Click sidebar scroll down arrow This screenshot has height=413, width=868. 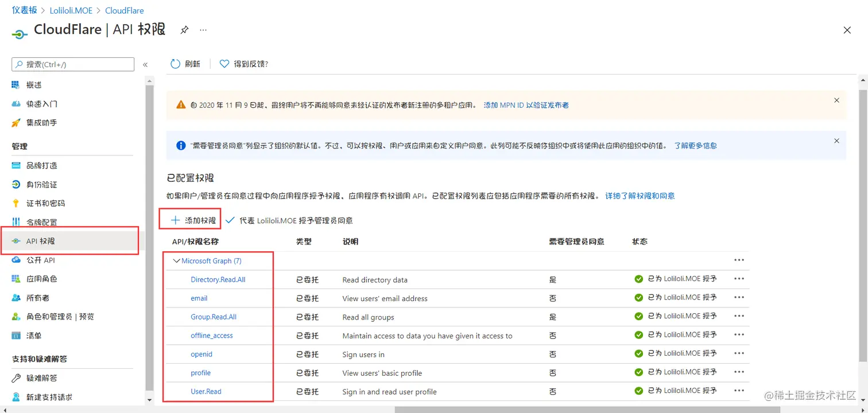pyautogui.click(x=149, y=400)
